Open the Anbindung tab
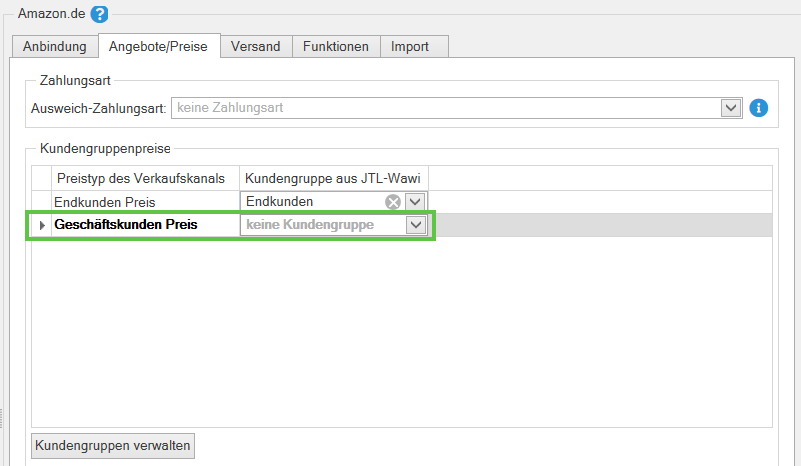The width and height of the screenshot is (801, 466). pyautogui.click(x=56, y=46)
